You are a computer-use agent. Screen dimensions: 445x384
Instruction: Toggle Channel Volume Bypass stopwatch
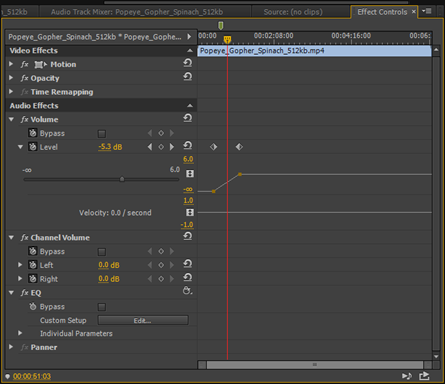[x=33, y=251]
